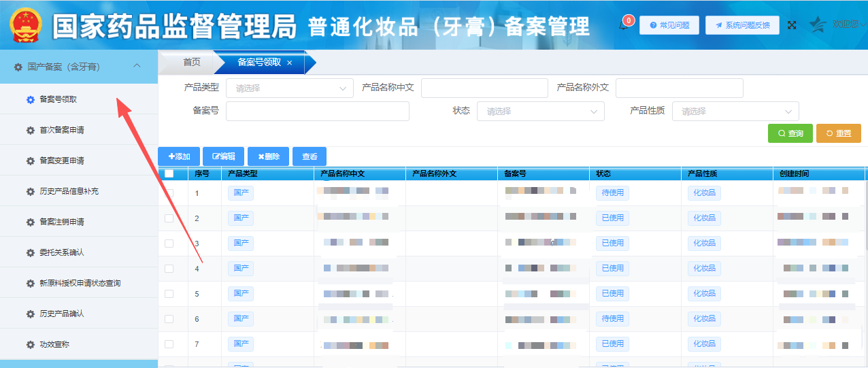868x368 pixels.
Task: Click the 已使用 status tag in row 2
Action: (612, 218)
